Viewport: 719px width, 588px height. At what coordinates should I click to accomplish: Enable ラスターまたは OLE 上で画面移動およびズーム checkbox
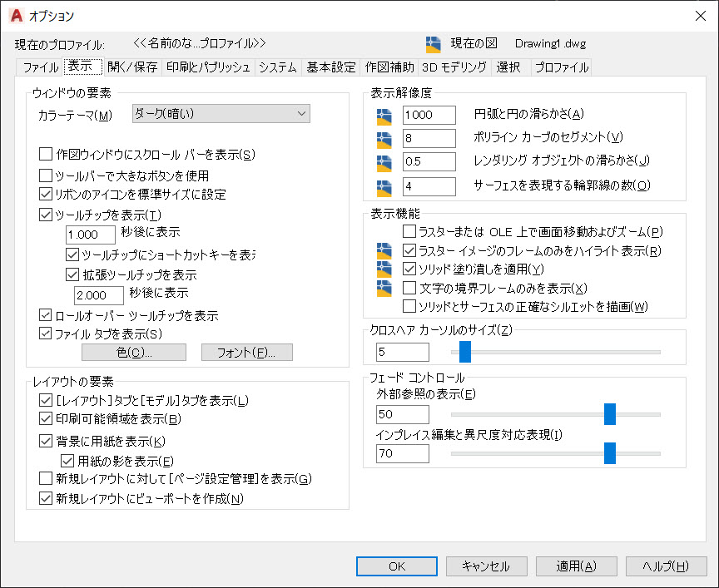pyautogui.click(x=409, y=231)
